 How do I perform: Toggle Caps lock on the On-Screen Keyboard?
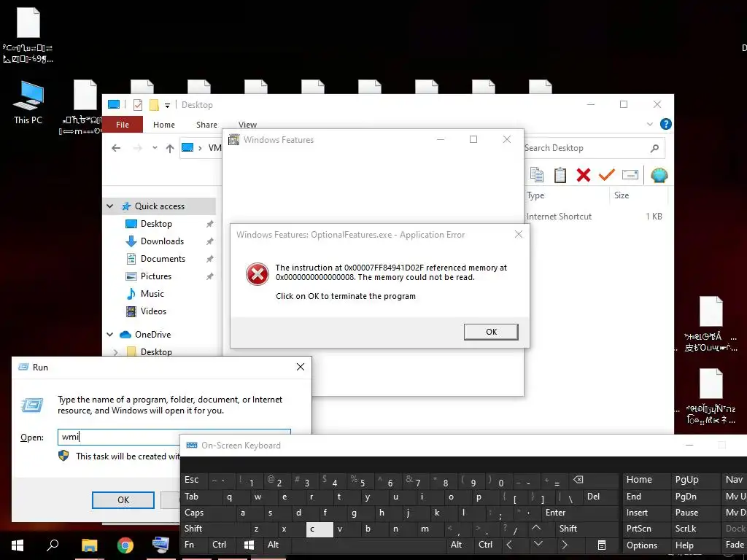(x=193, y=513)
